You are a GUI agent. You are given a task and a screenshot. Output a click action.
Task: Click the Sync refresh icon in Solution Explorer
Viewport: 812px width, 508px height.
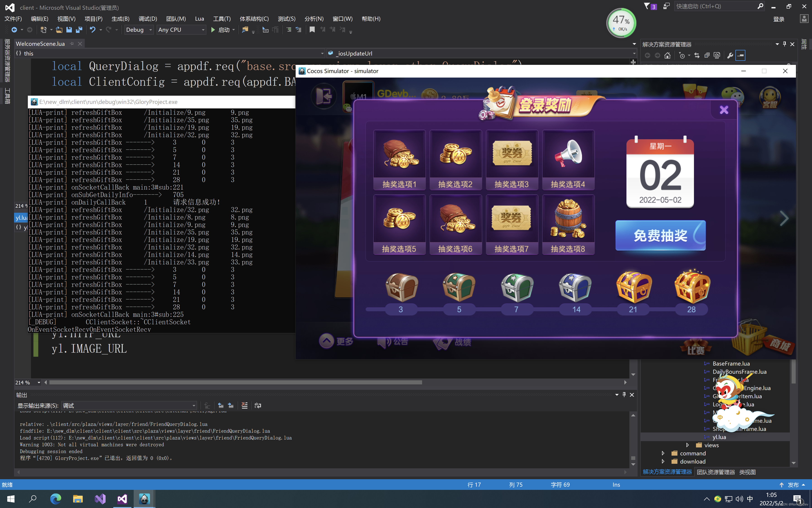pos(697,55)
